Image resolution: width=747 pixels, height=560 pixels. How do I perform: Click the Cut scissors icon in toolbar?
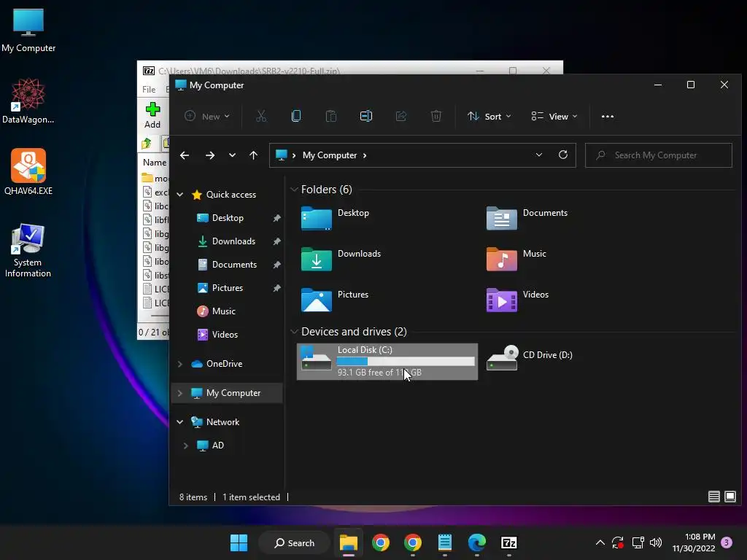click(x=261, y=116)
